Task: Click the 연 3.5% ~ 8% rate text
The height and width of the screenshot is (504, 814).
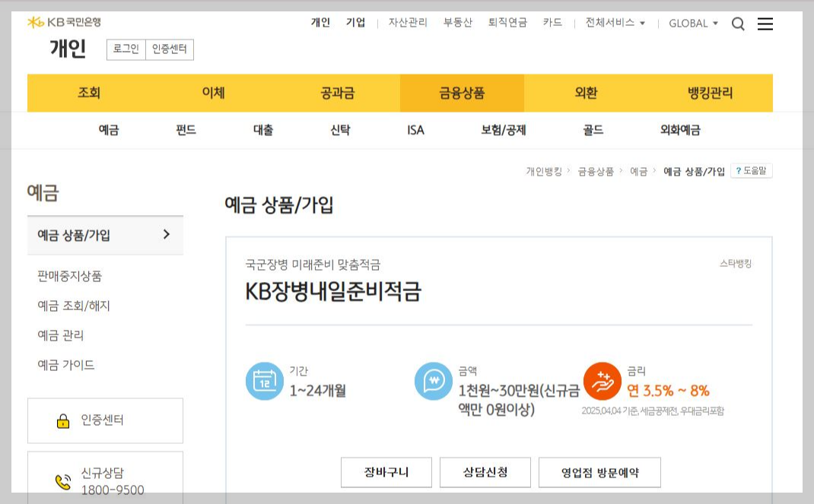Action: 668,391
